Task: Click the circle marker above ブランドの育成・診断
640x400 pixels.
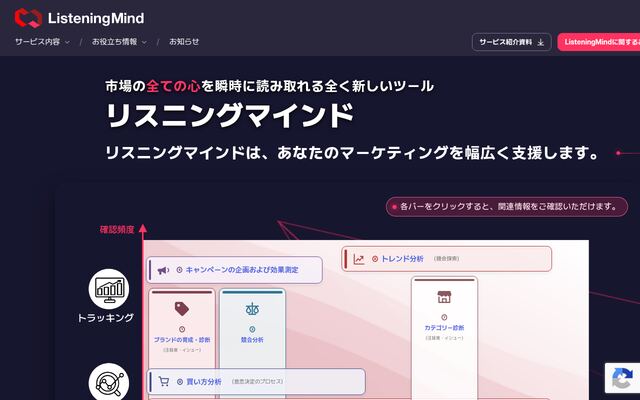Action: tap(182, 329)
